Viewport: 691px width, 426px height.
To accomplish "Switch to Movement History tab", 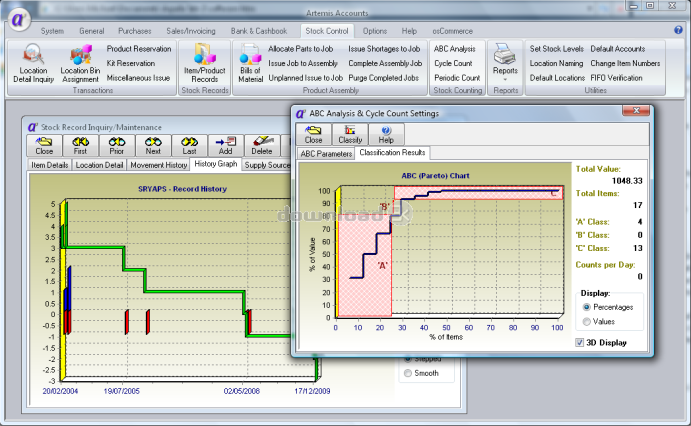I will click(x=159, y=165).
